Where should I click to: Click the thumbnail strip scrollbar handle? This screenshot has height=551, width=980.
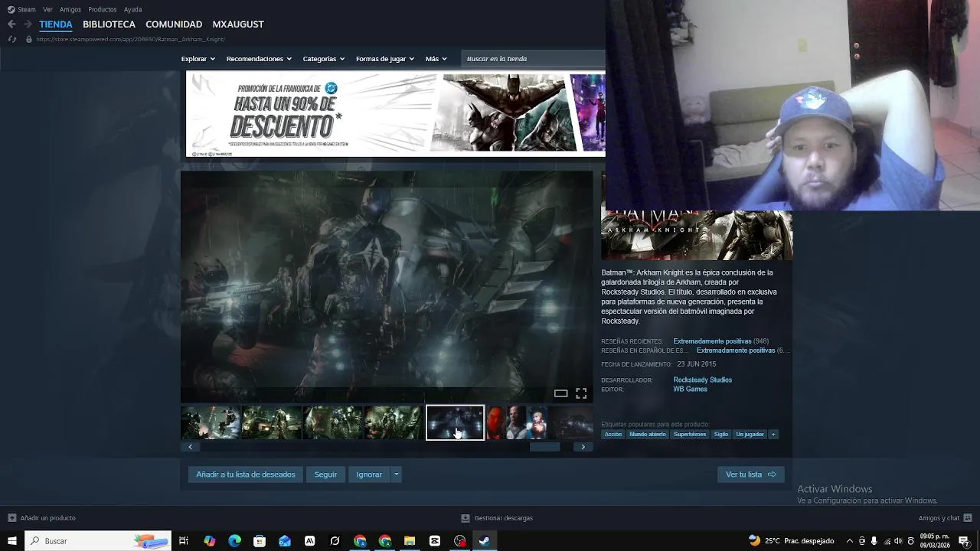coord(545,447)
